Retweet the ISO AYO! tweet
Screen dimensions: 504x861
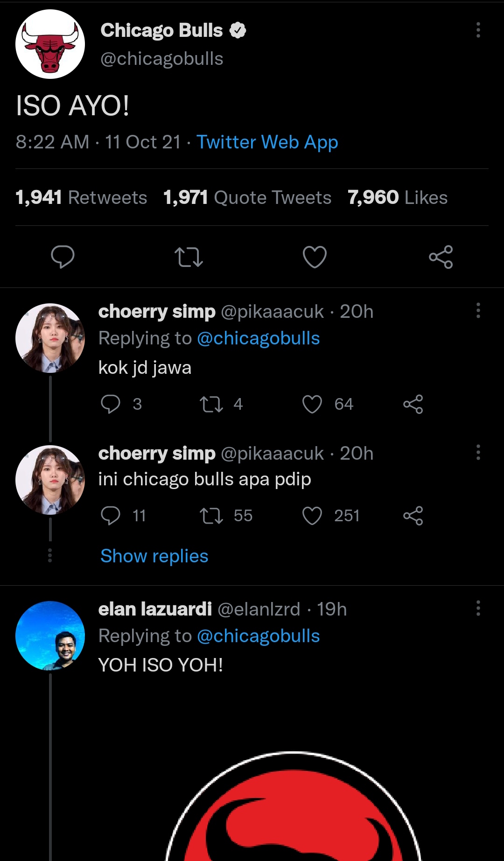click(189, 257)
